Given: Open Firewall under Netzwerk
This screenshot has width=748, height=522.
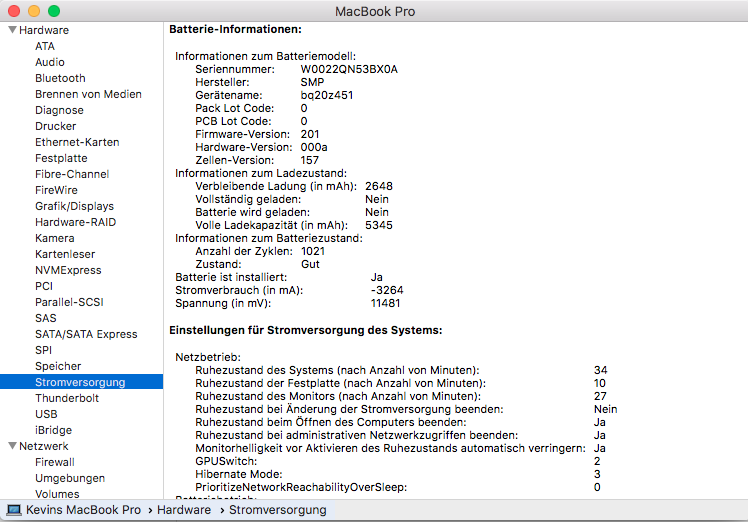Looking at the screenshot, I should (x=55, y=462).
